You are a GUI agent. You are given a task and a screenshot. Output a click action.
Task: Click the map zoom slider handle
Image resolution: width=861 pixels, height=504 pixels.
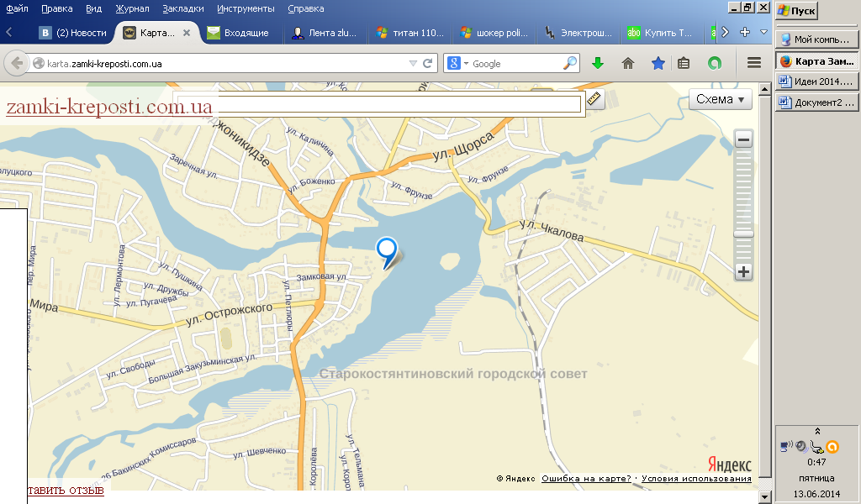(x=743, y=234)
